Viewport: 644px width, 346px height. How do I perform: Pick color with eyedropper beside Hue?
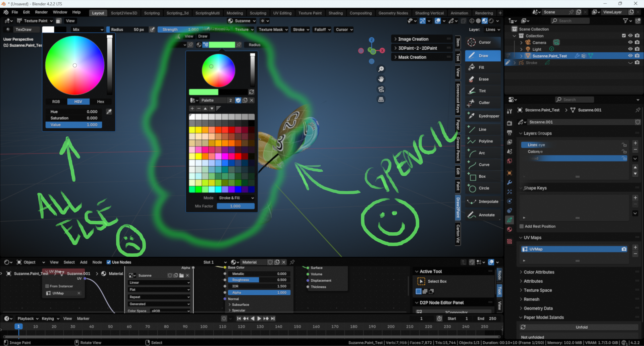pyautogui.click(x=109, y=112)
